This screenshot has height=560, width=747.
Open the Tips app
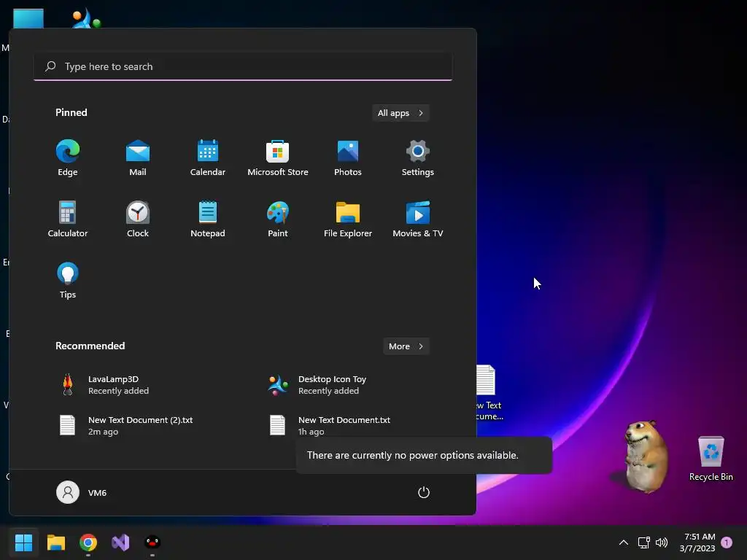tap(68, 281)
